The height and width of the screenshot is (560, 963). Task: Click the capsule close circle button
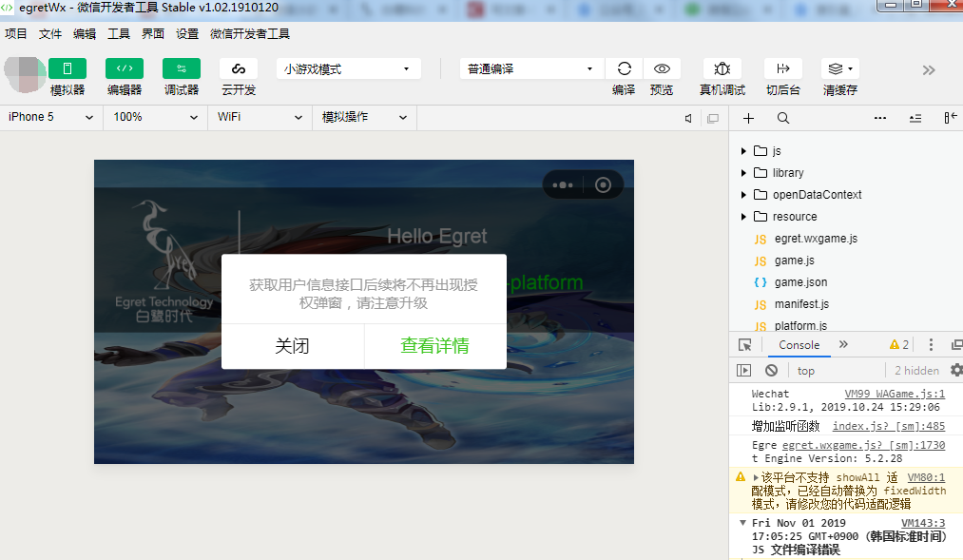(x=603, y=184)
